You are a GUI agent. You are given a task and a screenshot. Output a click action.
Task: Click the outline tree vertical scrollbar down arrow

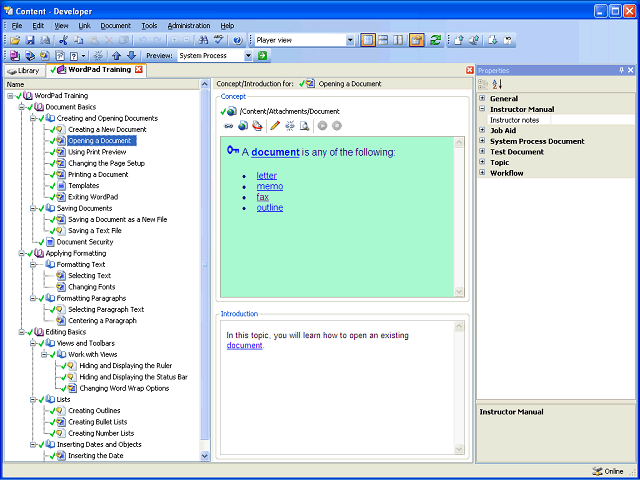click(x=205, y=456)
